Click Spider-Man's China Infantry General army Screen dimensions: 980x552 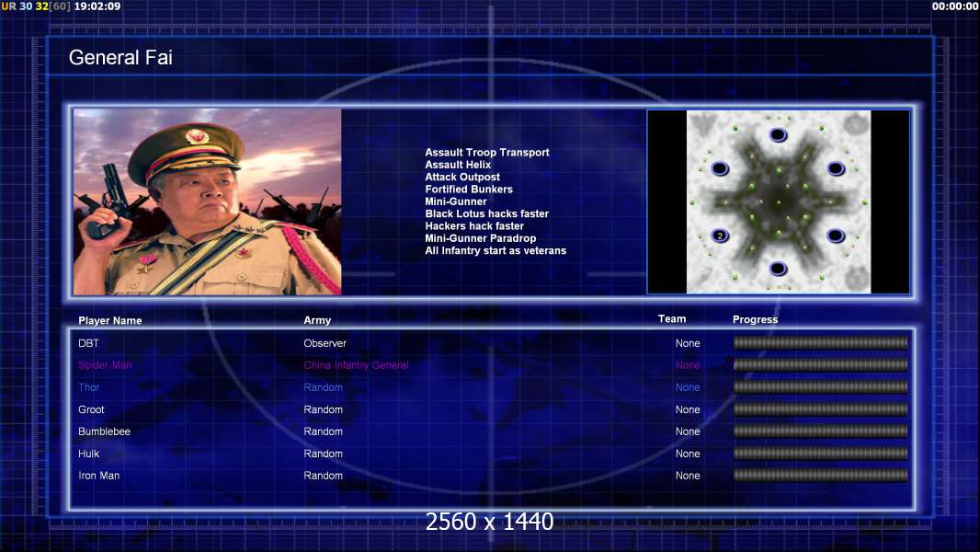[x=356, y=365]
